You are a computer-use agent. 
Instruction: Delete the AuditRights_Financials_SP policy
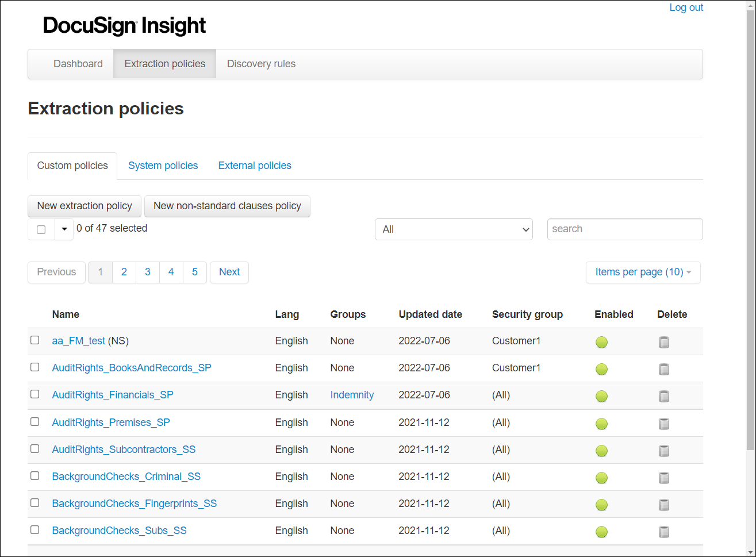(x=664, y=396)
